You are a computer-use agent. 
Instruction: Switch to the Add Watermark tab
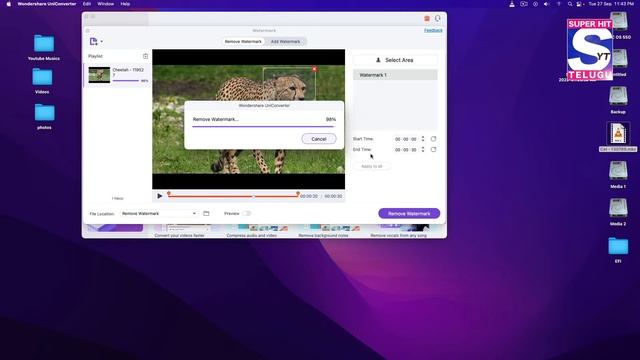285,42
